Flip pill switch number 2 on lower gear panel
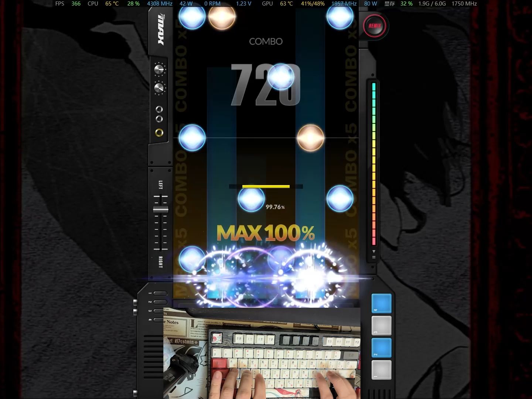The width and height of the screenshot is (532, 399). (x=160, y=302)
